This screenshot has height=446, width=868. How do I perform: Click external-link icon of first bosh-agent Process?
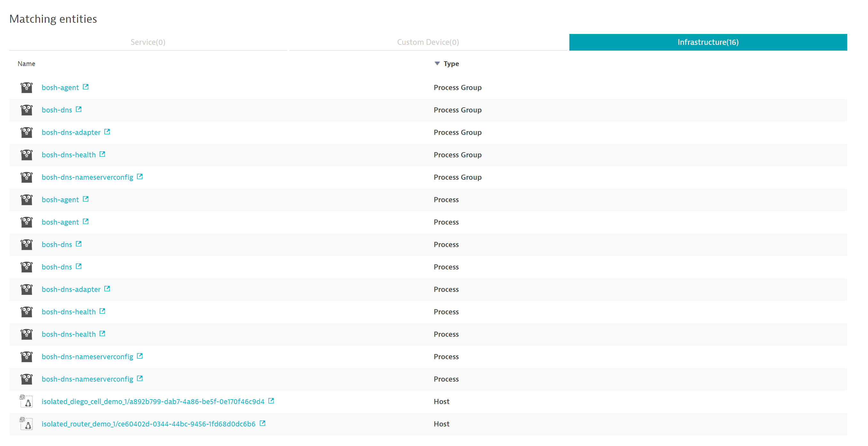[x=85, y=199]
